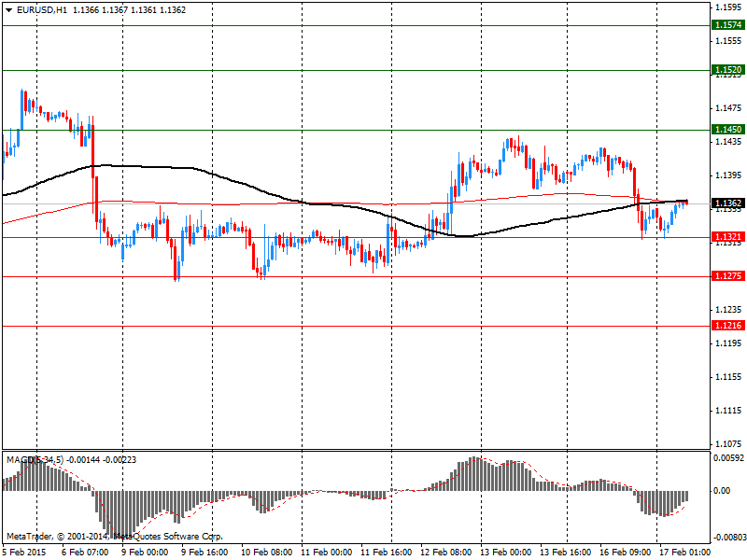Screen dimensions: 747x560
Task: Click the 1.1475 price scale value
Action: [729, 108]
